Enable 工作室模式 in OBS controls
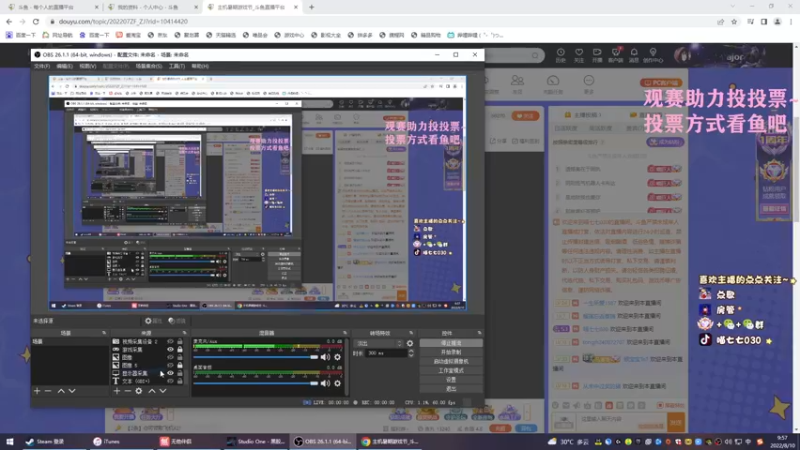 coord(451,371)
